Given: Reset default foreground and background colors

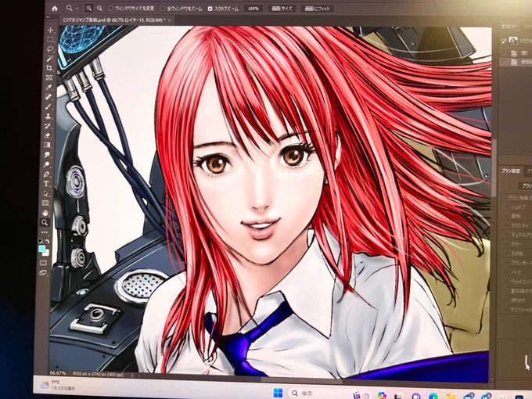Looking at the screenshot, I should coord(41,241).
